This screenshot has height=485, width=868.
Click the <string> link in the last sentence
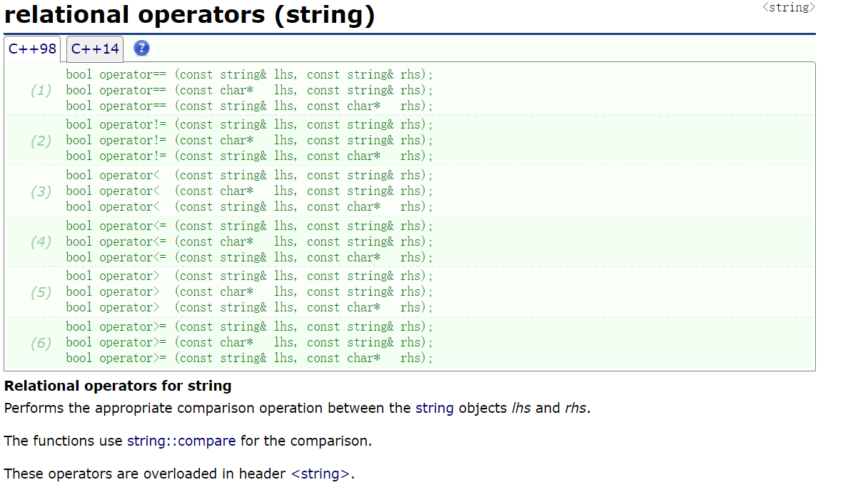321,474
